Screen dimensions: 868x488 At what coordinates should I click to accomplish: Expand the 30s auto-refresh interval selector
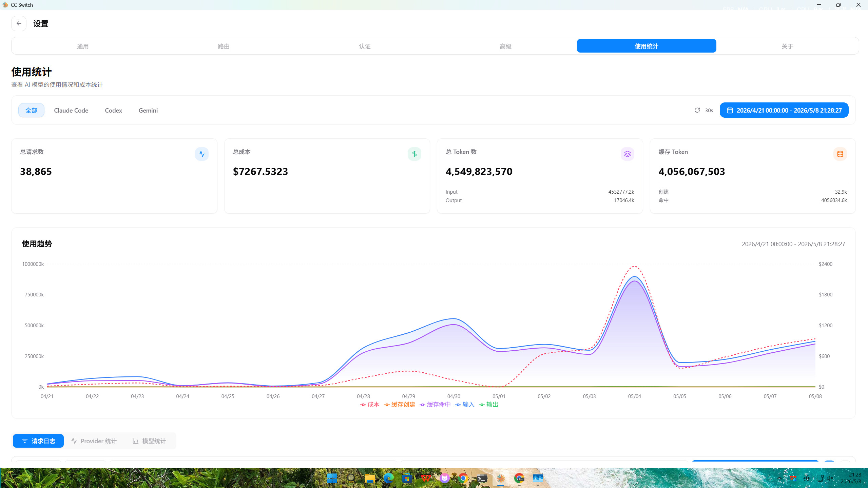pyautogui.click(x=709, y=111)
